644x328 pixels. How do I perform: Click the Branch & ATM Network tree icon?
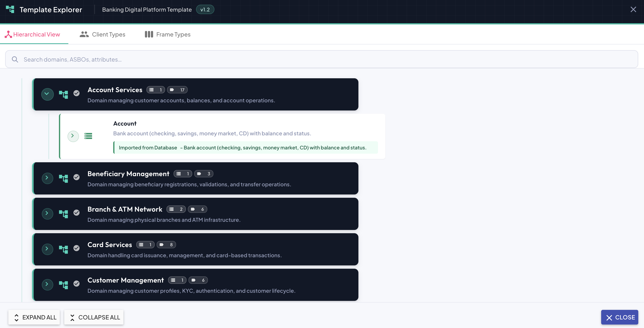click(63, 214)
